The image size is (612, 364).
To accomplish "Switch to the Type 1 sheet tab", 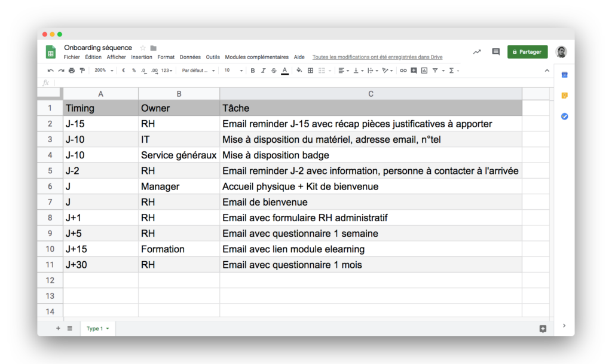I will click(x=97, y=329).
